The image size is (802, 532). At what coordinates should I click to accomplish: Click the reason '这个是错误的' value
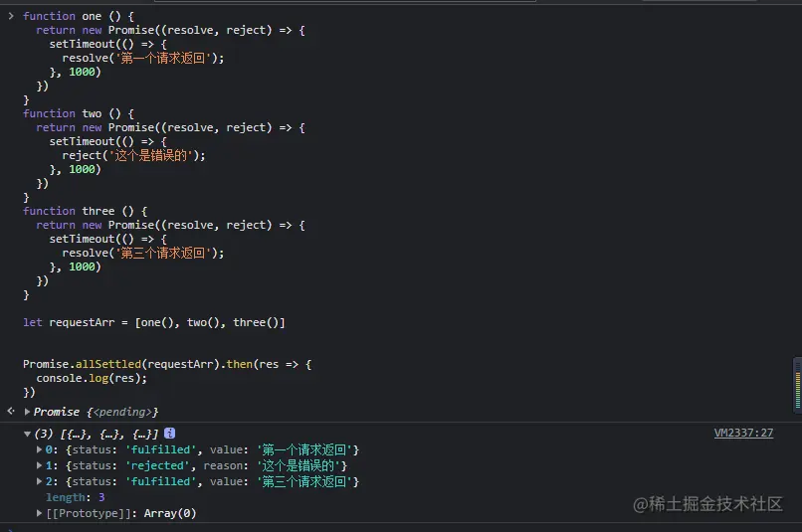299,465
